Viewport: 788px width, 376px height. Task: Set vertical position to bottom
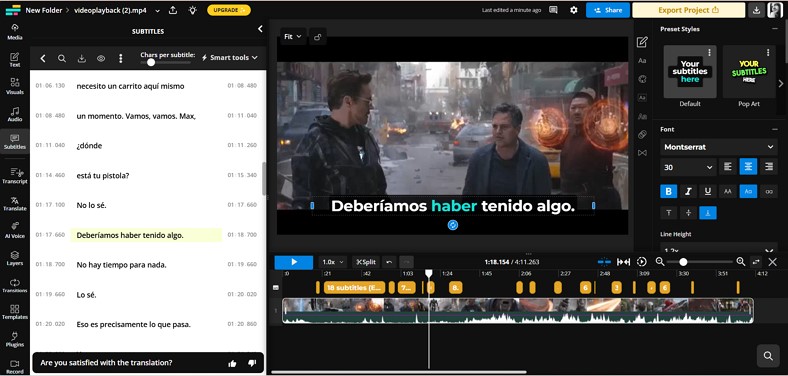point(708,213)
